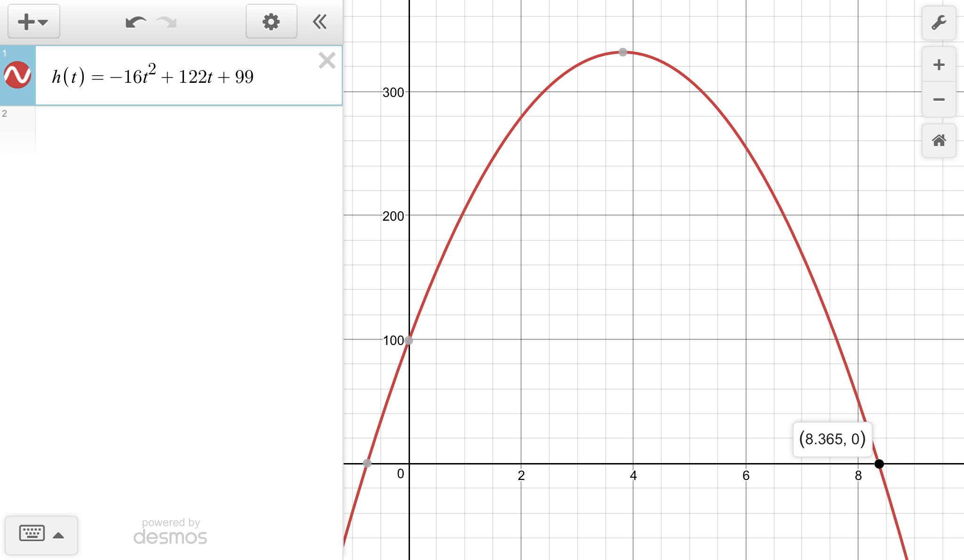Image resolution: width=964 pixels, height=560 pixels.
Task: Reset graph to default home view
Action: click(939, 140)
